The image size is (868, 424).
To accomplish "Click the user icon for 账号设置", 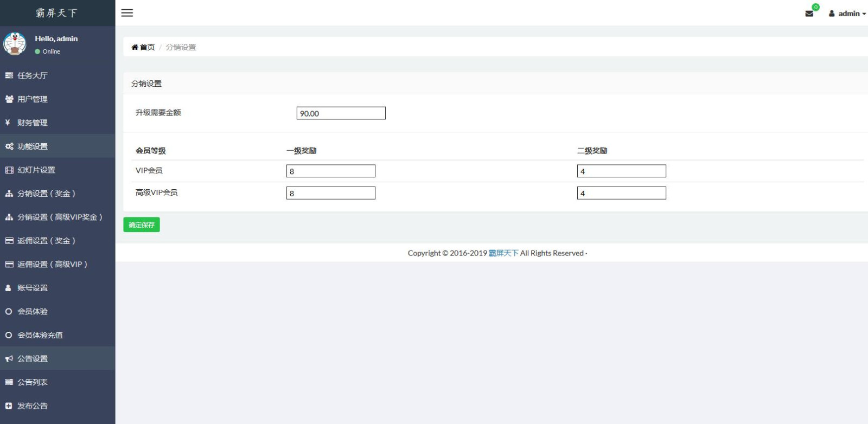I will click(9, 288).
